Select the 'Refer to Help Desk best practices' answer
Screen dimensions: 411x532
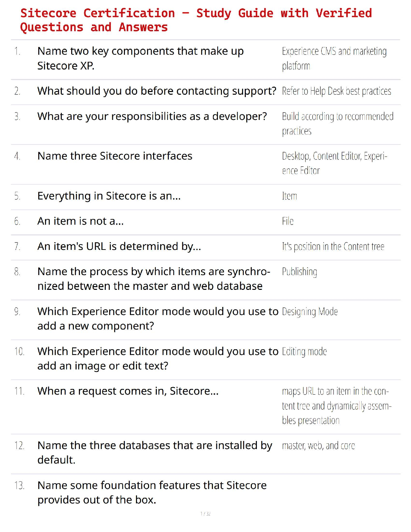click(336, 91)
